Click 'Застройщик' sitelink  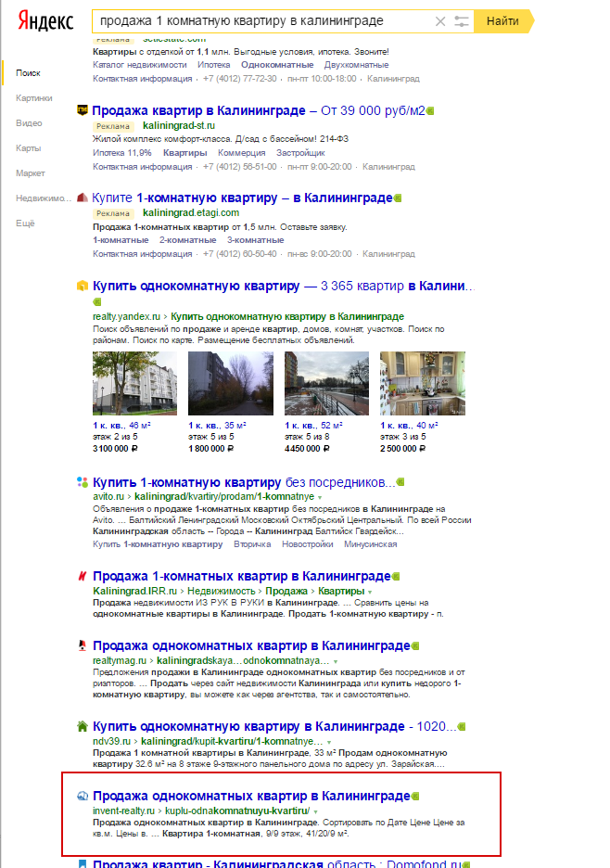pos(300,153)
